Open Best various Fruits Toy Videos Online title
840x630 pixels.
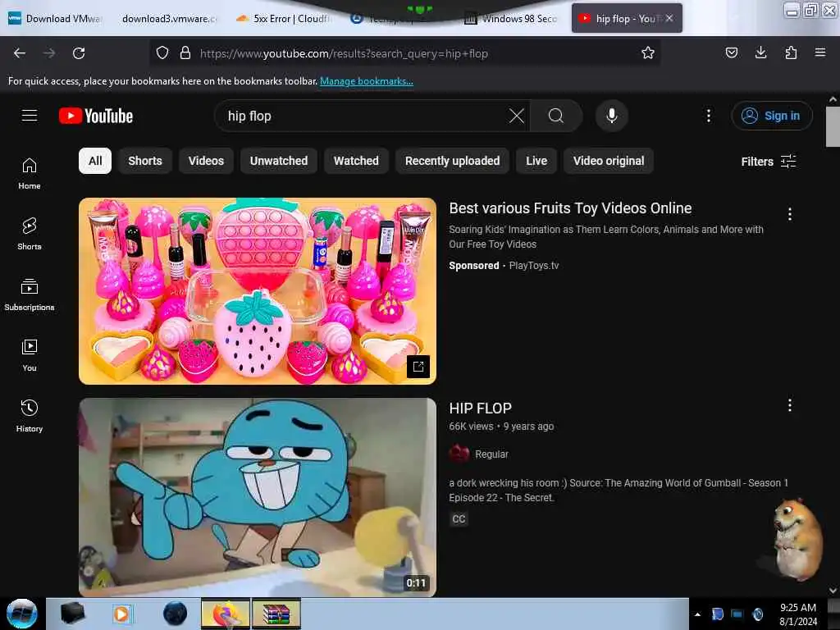[571, 208]
